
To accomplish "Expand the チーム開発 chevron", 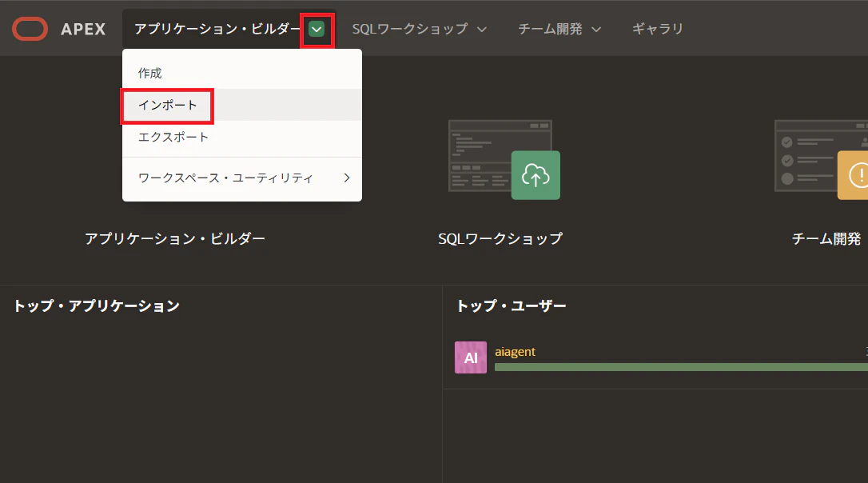I will point(596,30).
